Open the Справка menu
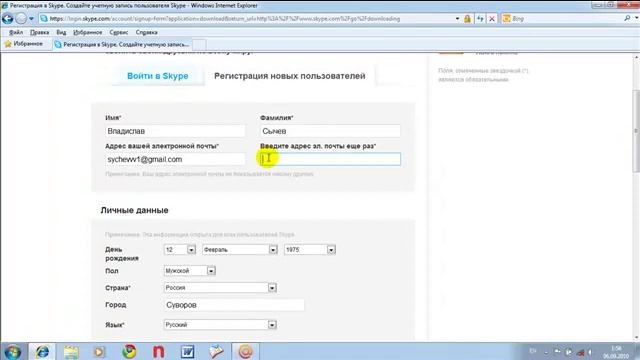 147,32
